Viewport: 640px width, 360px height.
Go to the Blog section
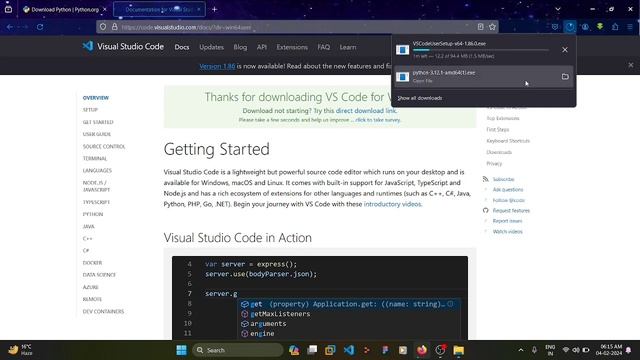(x=240, y=47)
